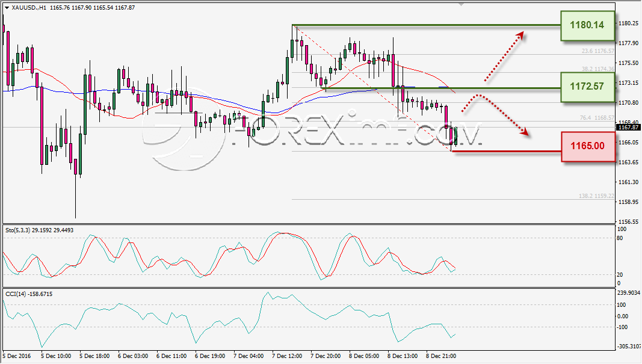Select the XAUUSD.,H1 symbol title

tap(29, 8)
